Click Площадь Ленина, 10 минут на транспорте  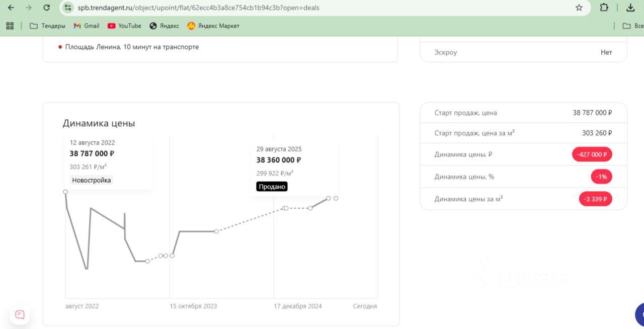[132, 47]
